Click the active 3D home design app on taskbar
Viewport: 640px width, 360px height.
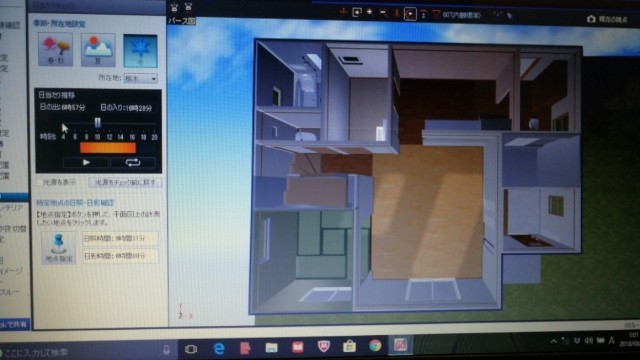click(x=400, y=344)
